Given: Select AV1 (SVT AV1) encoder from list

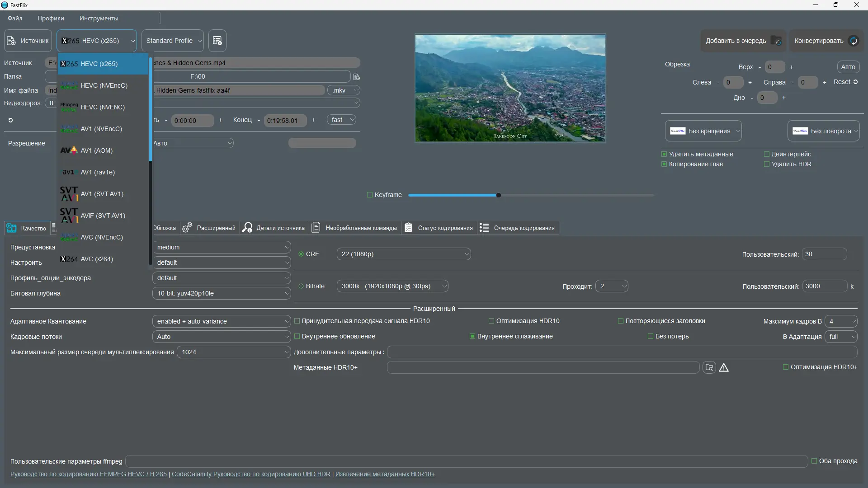Looking at the screenshot, I should (103, 194).
